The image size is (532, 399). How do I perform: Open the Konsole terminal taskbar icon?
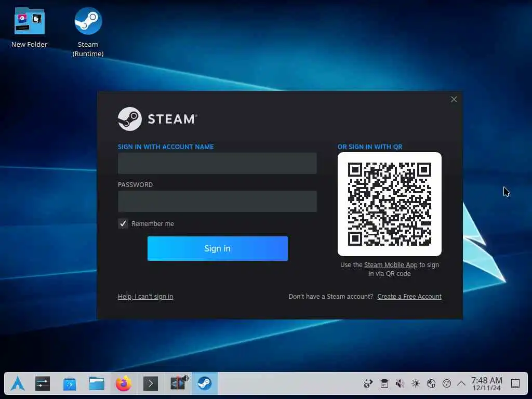pyautogui.click(x=151, y=384)
